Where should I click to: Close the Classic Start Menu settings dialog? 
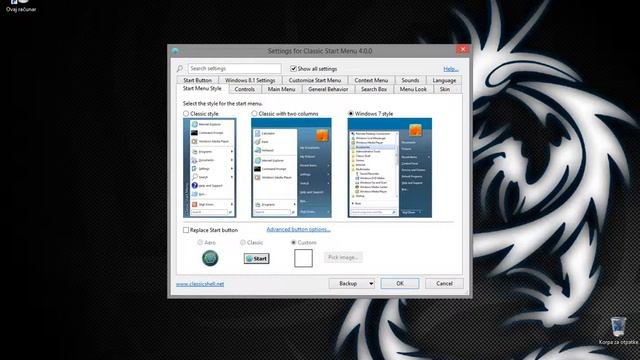click(x=463, y=49)
